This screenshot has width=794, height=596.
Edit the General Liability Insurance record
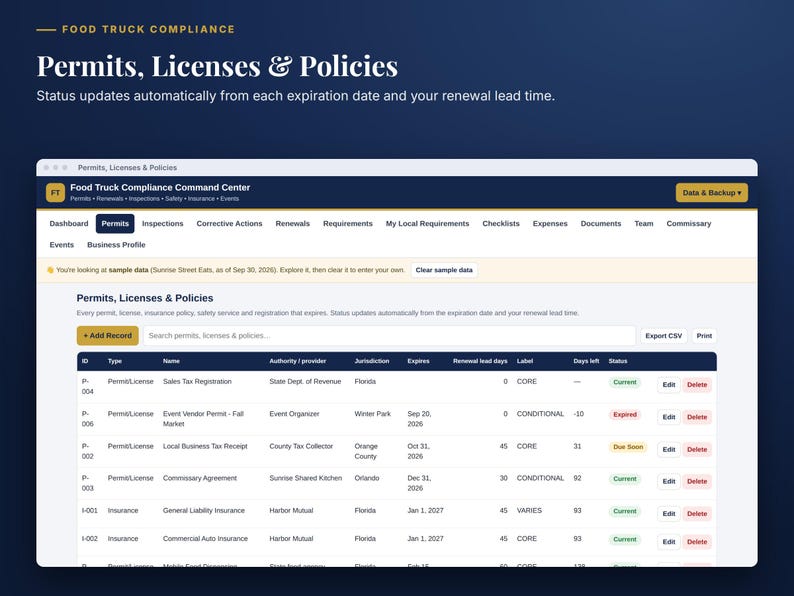click(669, 514)
